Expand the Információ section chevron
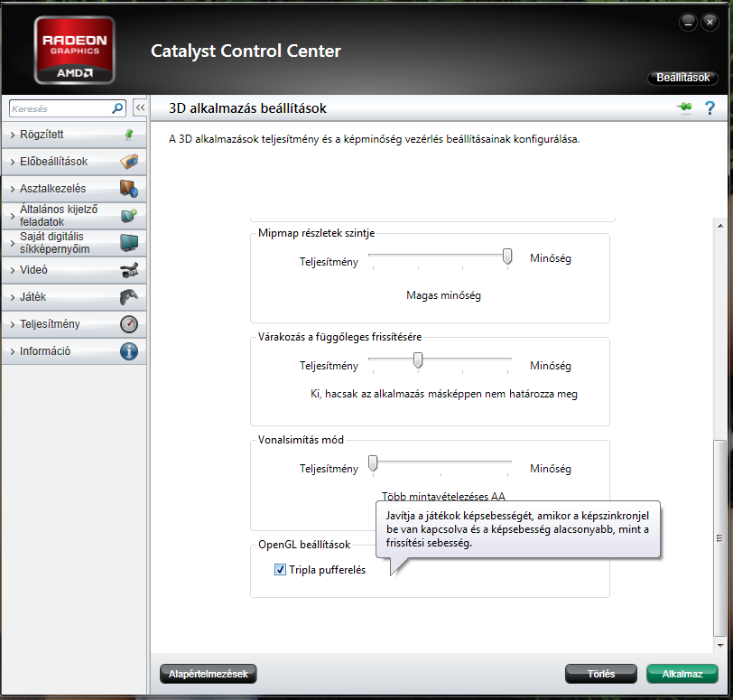733x700 pixels. pos(13,351)
